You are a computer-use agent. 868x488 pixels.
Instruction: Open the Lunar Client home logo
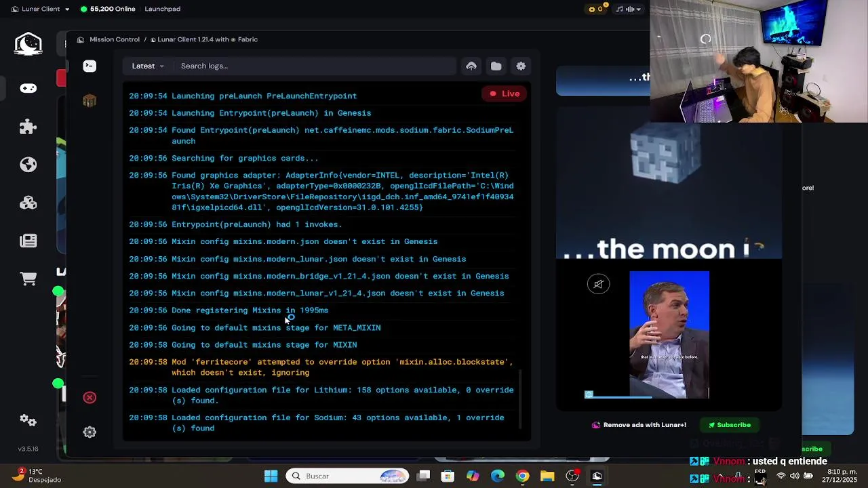(x=28, y=44)
